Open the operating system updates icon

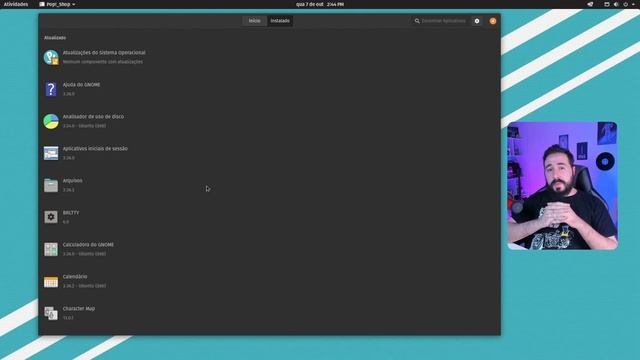(x=51, y=57)
